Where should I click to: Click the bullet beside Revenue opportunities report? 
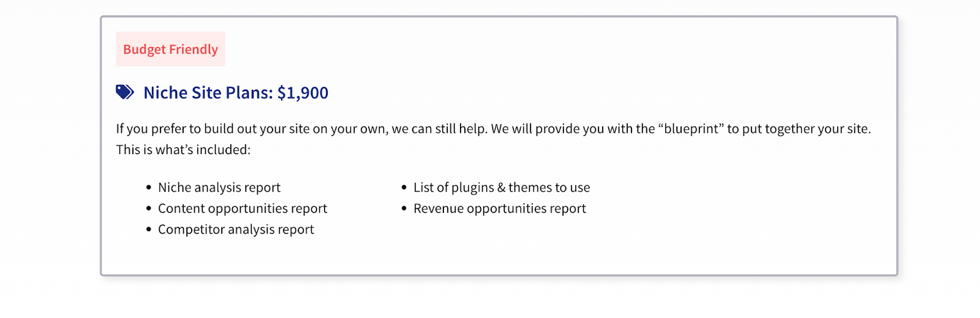click(404, 209)
